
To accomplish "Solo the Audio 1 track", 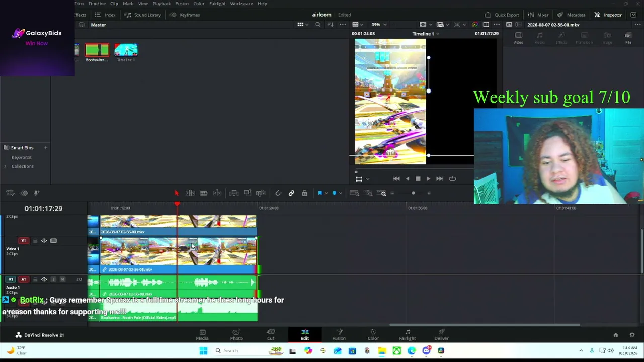I will click(x=53, y=279).
